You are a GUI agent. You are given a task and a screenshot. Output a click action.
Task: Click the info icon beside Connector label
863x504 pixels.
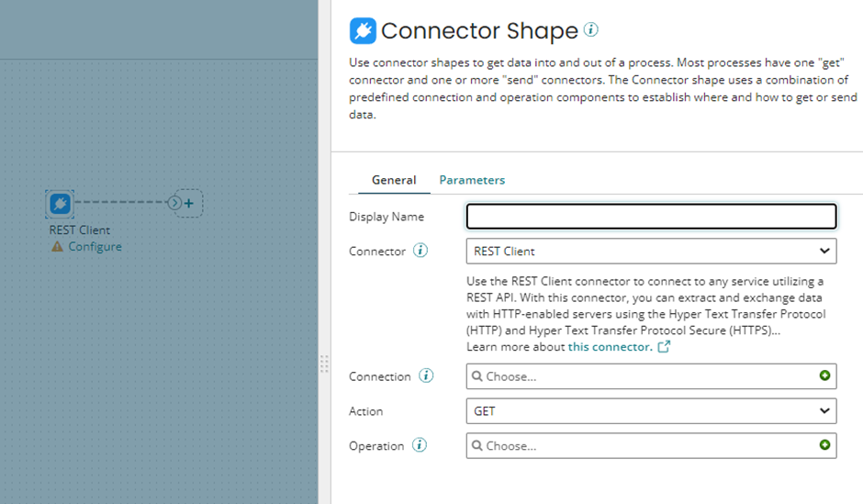point(420,251)
